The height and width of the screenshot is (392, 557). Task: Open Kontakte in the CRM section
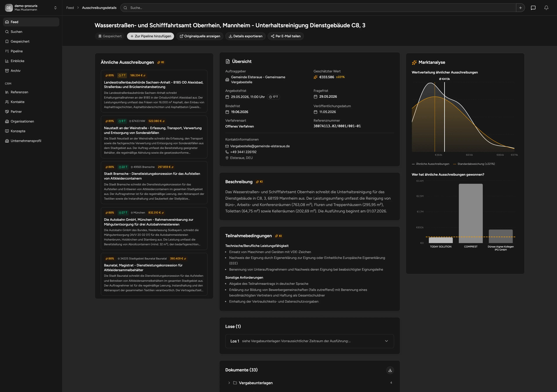pyautogui.click(x=31, y=102)
